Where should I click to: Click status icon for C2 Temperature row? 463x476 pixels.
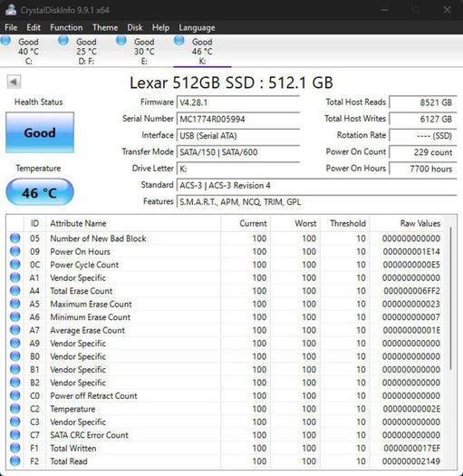(x=14, y=409)
